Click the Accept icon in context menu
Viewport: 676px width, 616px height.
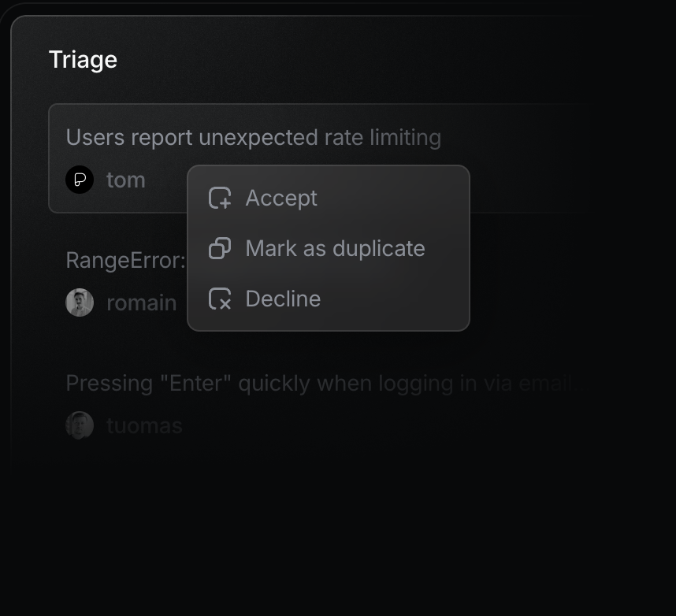pos(220,198)
